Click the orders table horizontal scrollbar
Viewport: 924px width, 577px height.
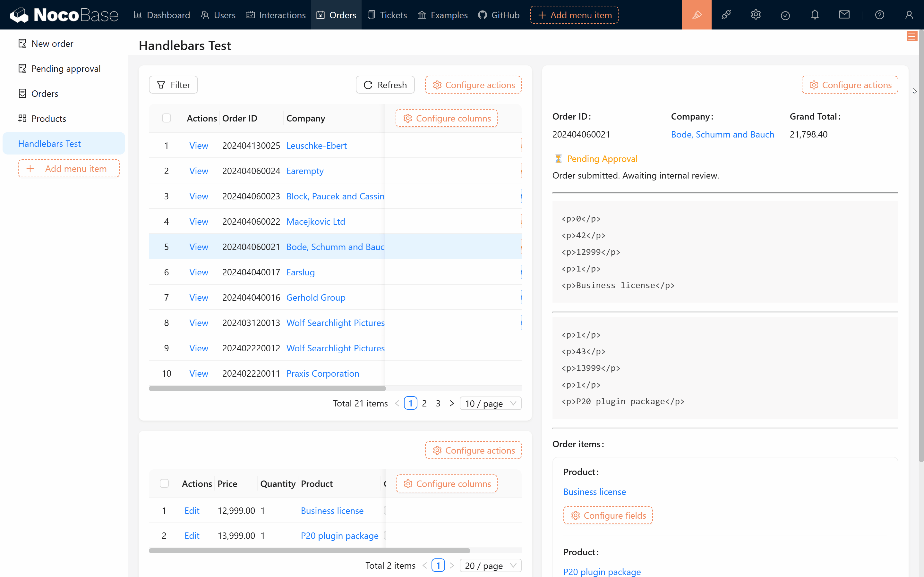267,389
